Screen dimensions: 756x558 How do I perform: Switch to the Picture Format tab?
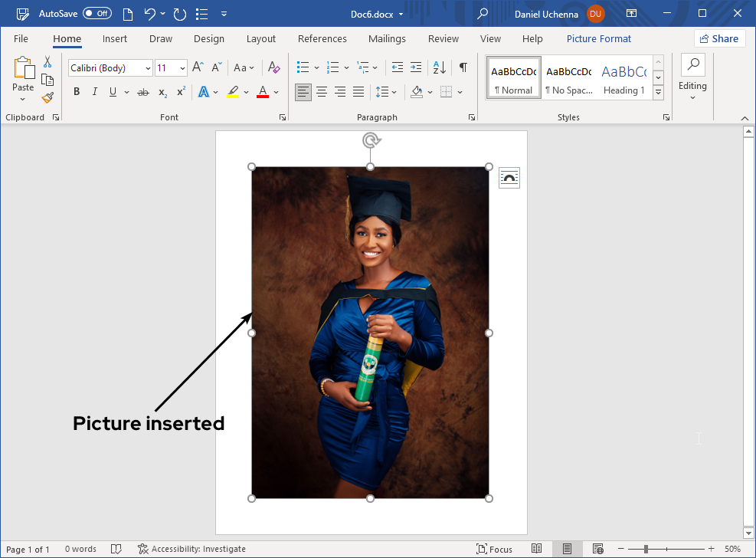tap(598, 38)
